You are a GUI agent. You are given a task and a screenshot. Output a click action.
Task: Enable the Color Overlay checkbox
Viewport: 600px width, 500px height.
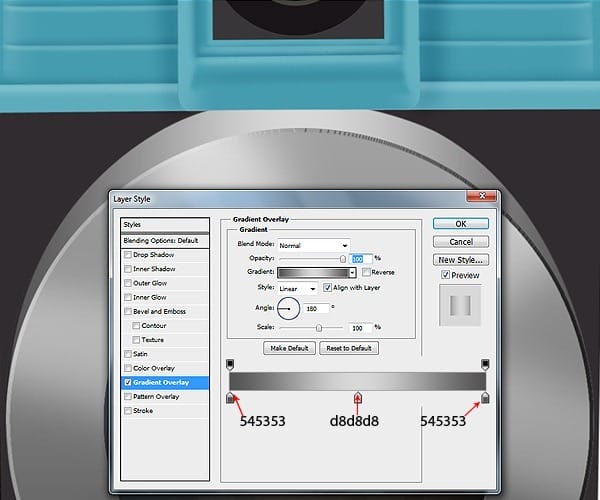[128, 368]
